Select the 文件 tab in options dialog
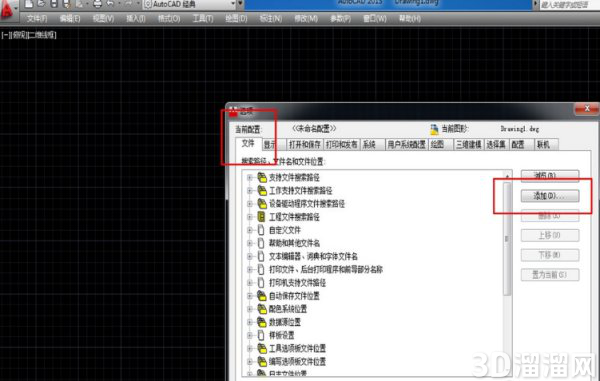600x381 pixels. [x=248, y=143]
